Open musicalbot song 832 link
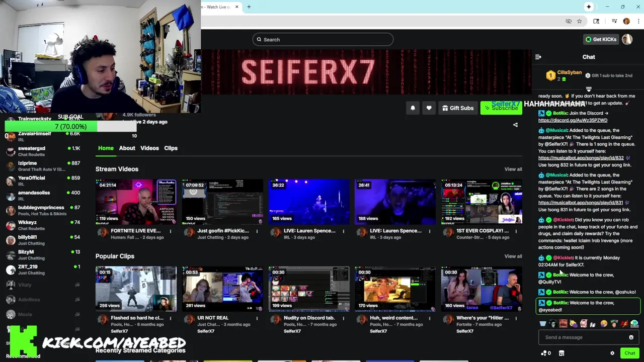 tap(581, 158)
